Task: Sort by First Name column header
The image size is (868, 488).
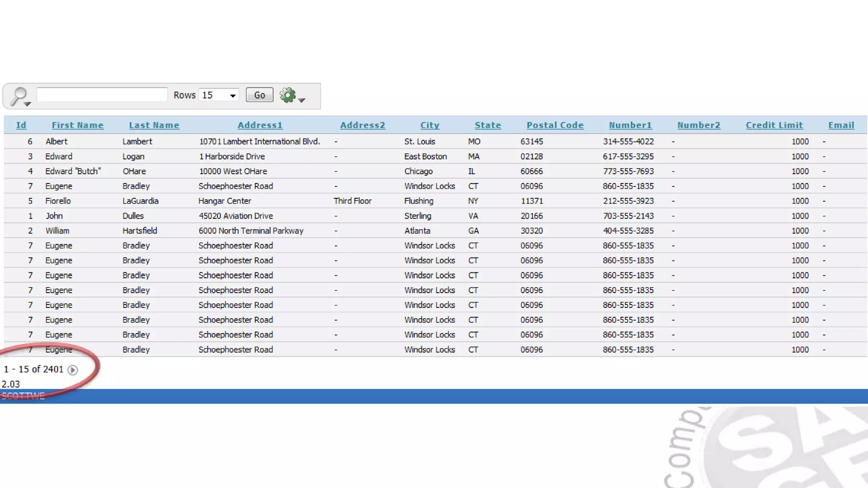Action: click(78, 125)
